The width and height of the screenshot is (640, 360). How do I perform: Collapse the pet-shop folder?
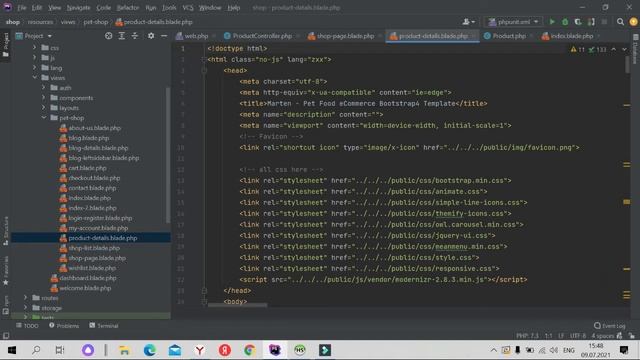(44, 118)
